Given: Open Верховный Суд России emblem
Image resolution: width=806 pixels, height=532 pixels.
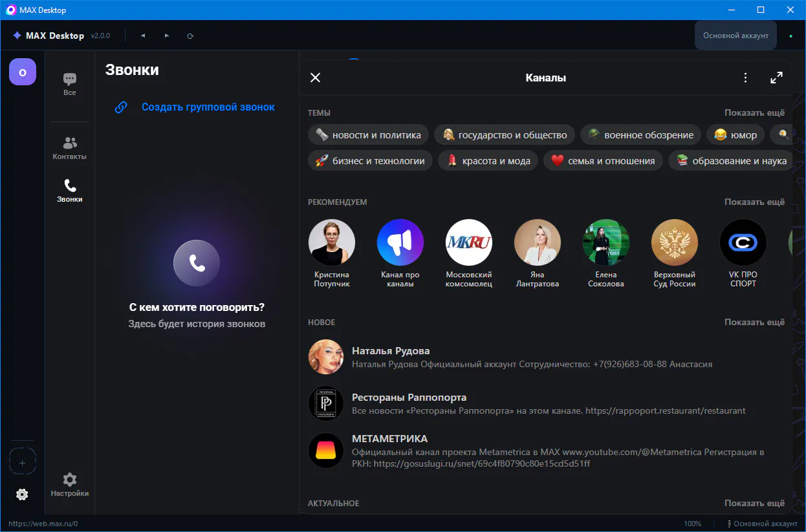Looking at the screenshot, I should point(675,242).
